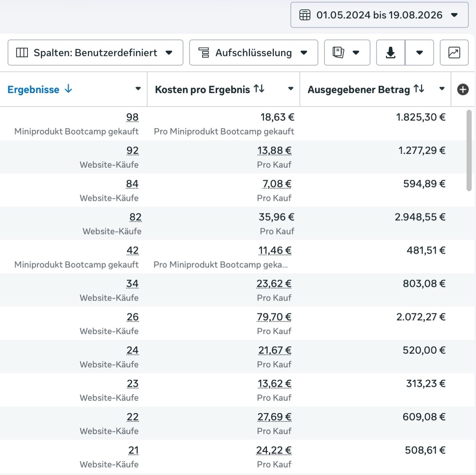The width and height of the screenshot is (476, 475).
Task: Click the 11,46 € cost value
Action: [x=275, y=251]
